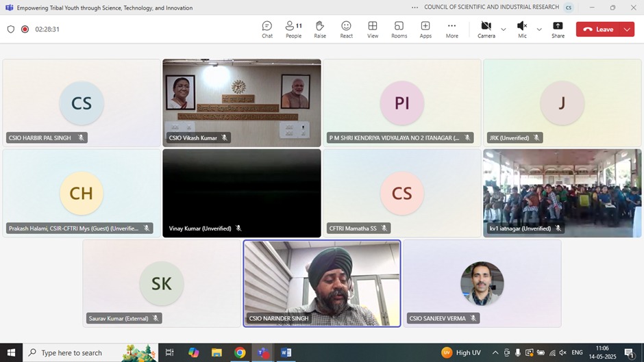Click COUNCIL OF SCIENTIFIC AND INDUSTRIAL RESEARCH text
The image size is (644, 362).
pos(491,7)
